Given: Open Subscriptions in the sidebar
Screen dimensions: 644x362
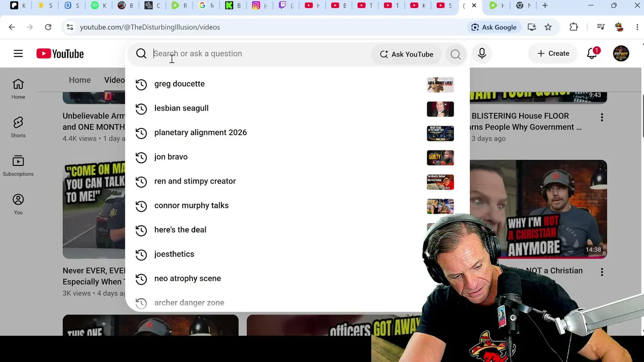Looking at the screenshot, I should click(x=18, y=166).
